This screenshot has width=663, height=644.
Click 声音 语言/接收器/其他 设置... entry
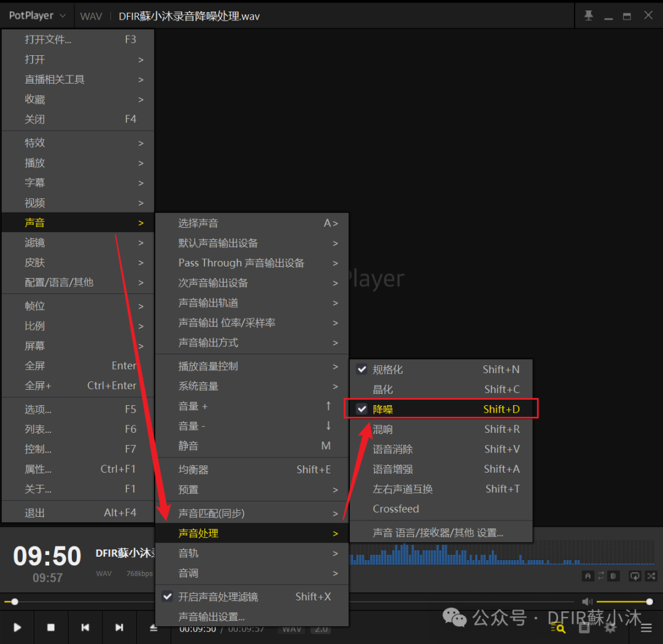tap(438, 533)
